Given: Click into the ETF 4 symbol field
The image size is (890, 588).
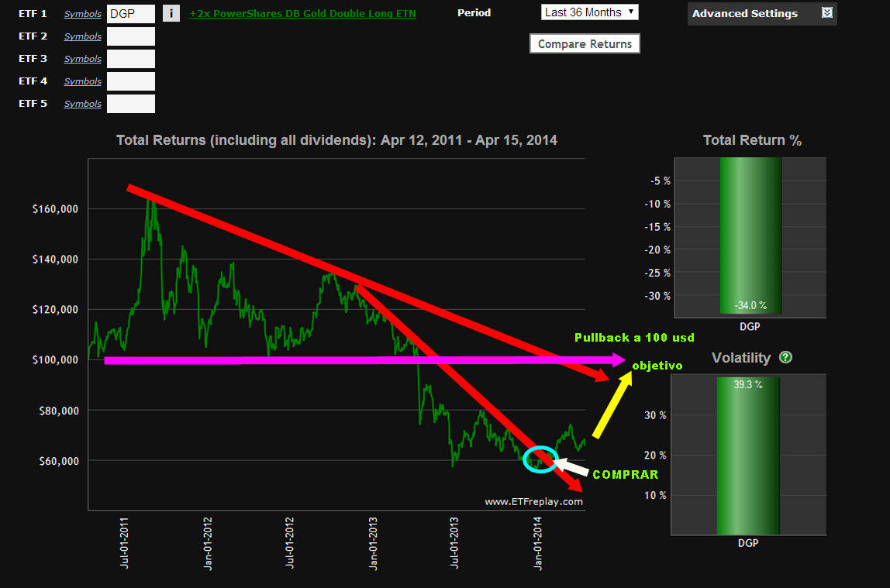Looking at the screenshot, I should pyautogui.click(x=130, y=81).
